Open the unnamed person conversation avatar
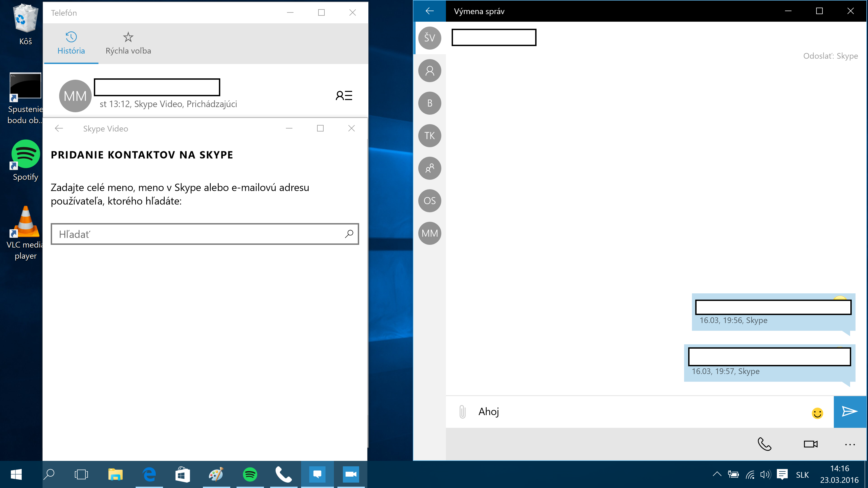 pos(430,70)
